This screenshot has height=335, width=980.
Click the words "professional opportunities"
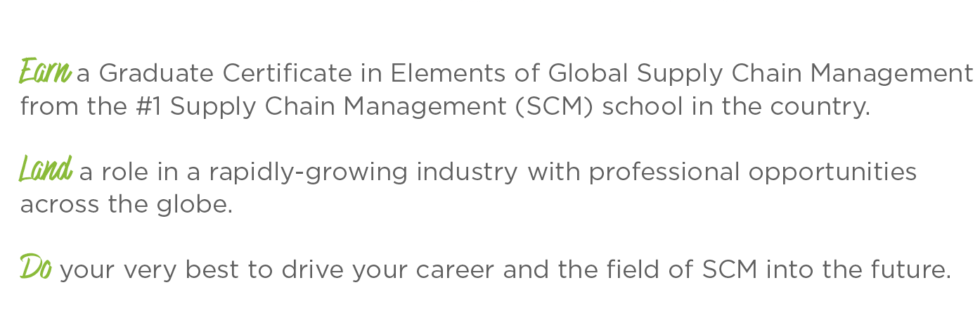(753, 172)
